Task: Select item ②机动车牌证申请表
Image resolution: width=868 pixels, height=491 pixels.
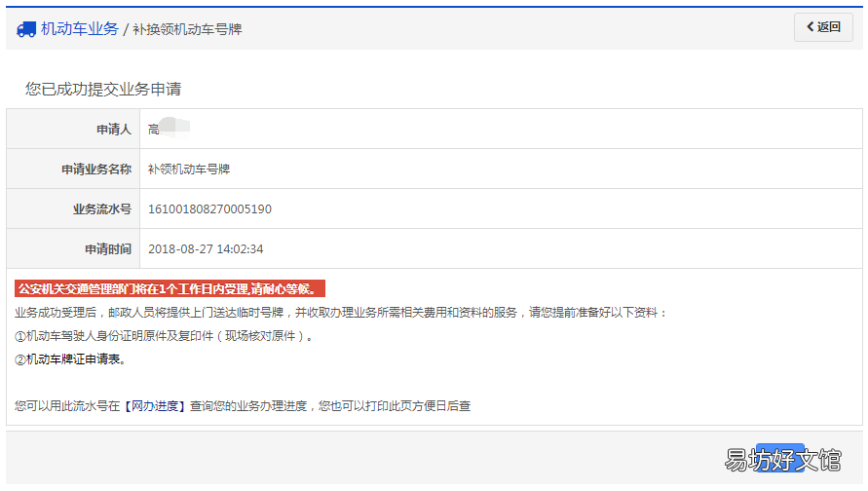Action: [x=71, y=359]
